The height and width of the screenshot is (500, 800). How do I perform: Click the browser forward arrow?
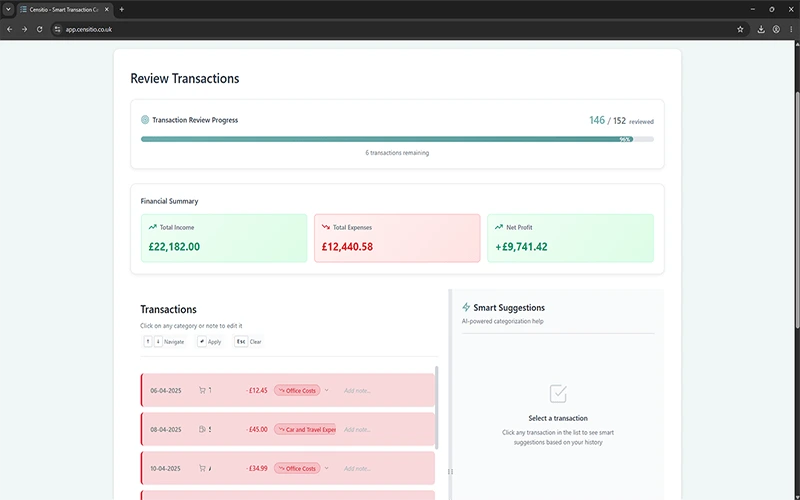(24, 30)
